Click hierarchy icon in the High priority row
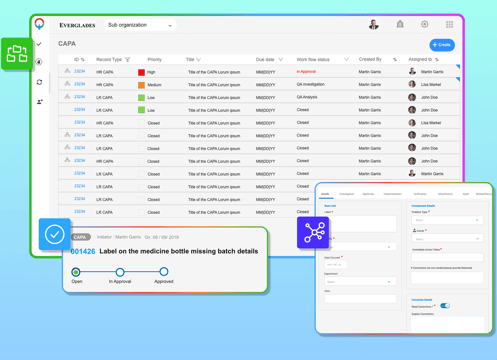Screen dimensions: 497x360 [x=67, y=71]
